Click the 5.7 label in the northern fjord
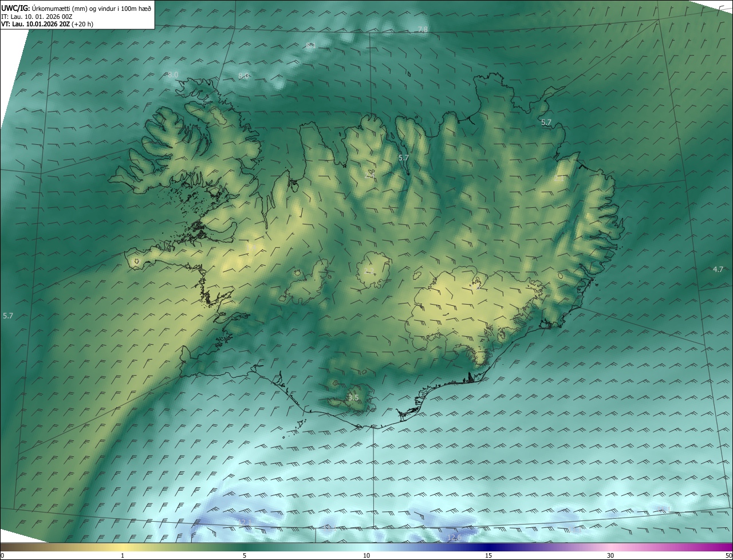This screenshot has height=560, width=733. coord(404,157)
